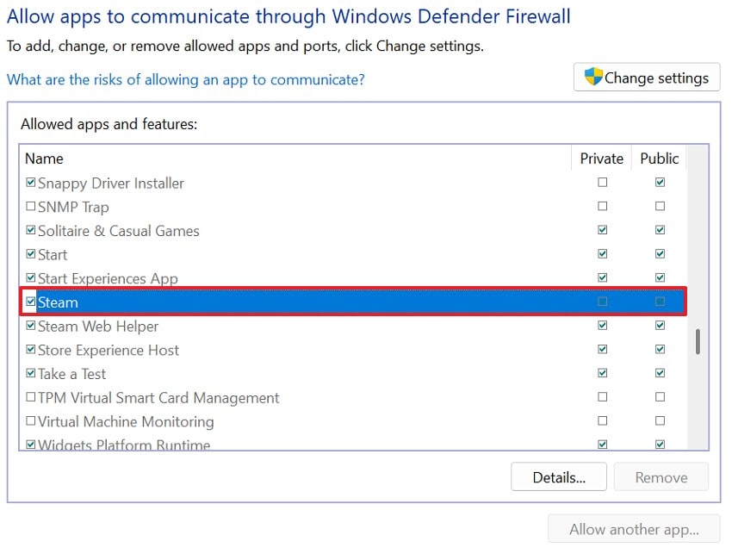Toggle Solitaire & Casual Games checkbox

31,231
